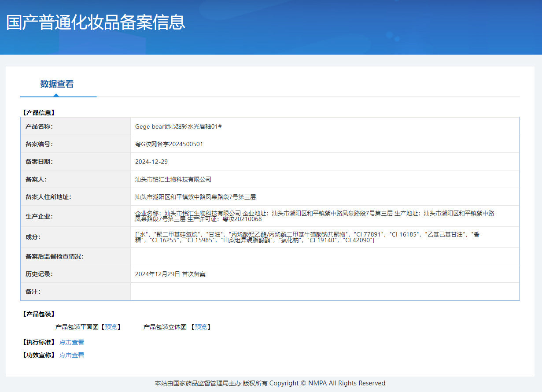Open 预览 link for 产品包装平面图
542x392 pixels.
111,327
